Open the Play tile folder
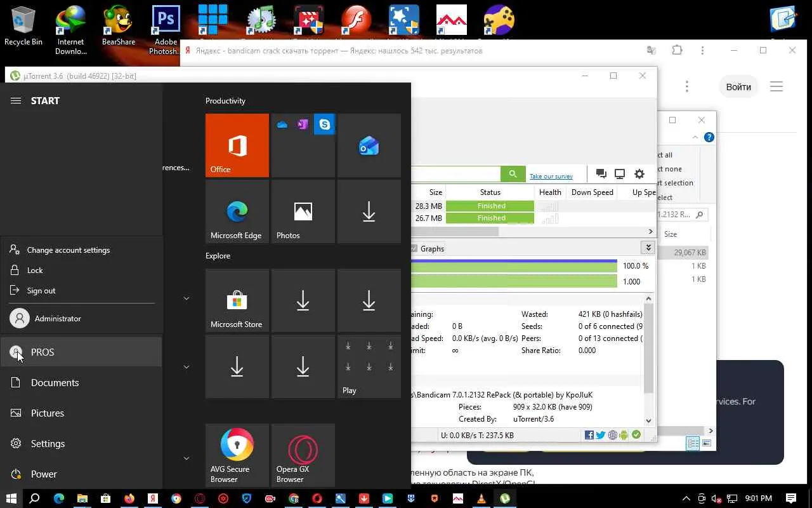Viewport: 812px width, 508px height. coord(369,366)
